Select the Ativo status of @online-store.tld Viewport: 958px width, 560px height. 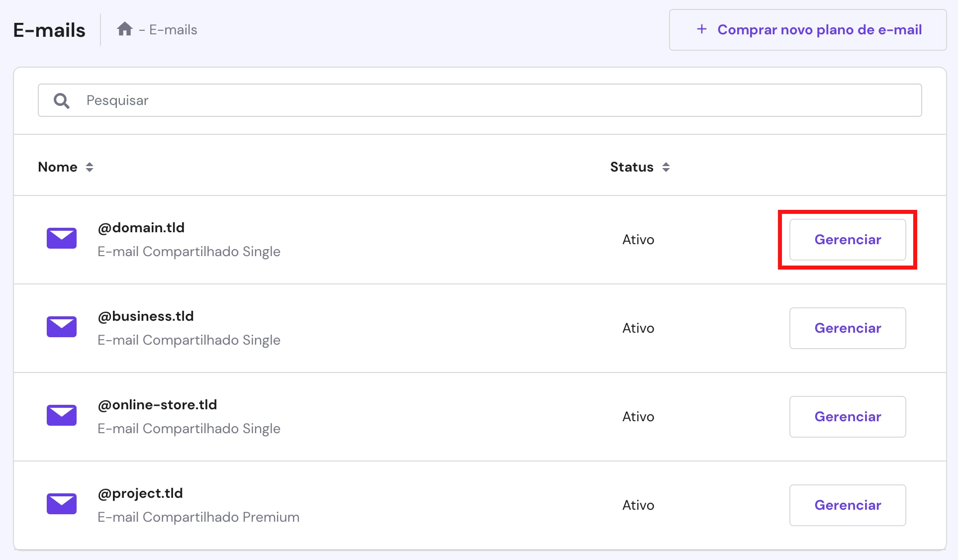[x=638, y=416]
